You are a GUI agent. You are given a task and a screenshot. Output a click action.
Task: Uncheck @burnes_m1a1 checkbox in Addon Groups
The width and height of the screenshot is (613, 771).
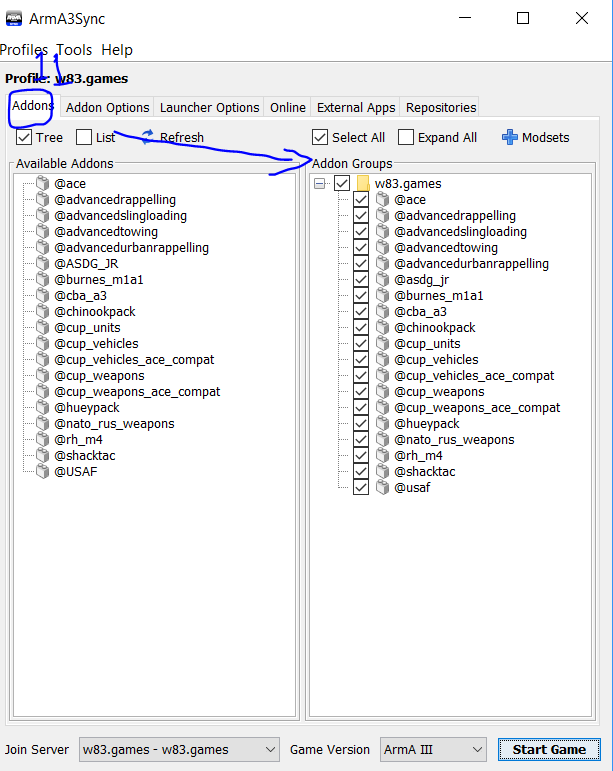(x=361, y=296)
